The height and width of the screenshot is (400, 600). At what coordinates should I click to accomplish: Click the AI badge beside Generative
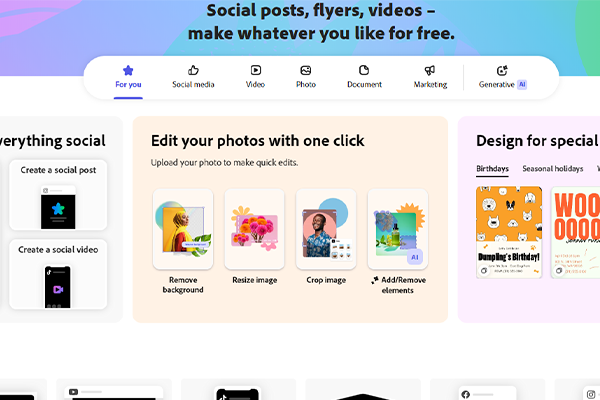tap(522, 85)
